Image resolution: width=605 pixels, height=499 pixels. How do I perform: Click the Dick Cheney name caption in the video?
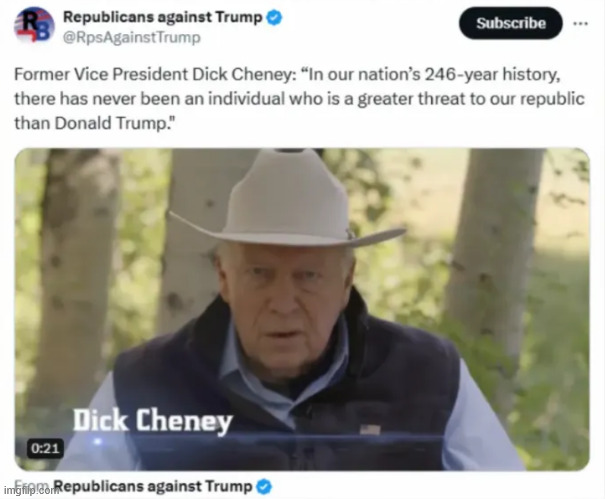pyautogui.click(x=153, y=421)
